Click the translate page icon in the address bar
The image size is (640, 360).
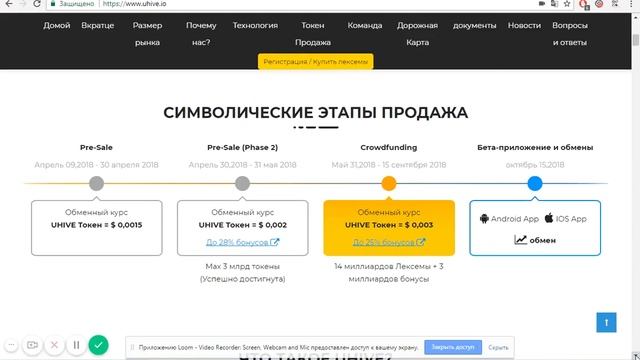point(554,4)
